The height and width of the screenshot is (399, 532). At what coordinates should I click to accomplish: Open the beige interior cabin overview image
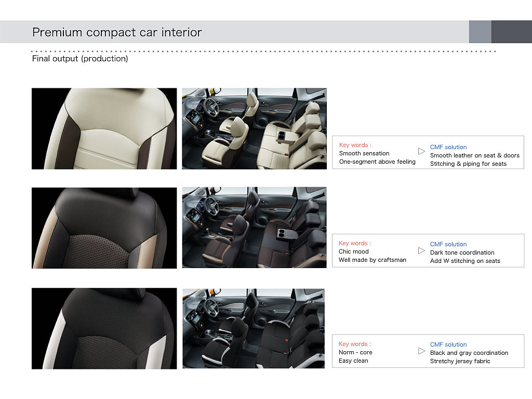[x=254, y=129]
